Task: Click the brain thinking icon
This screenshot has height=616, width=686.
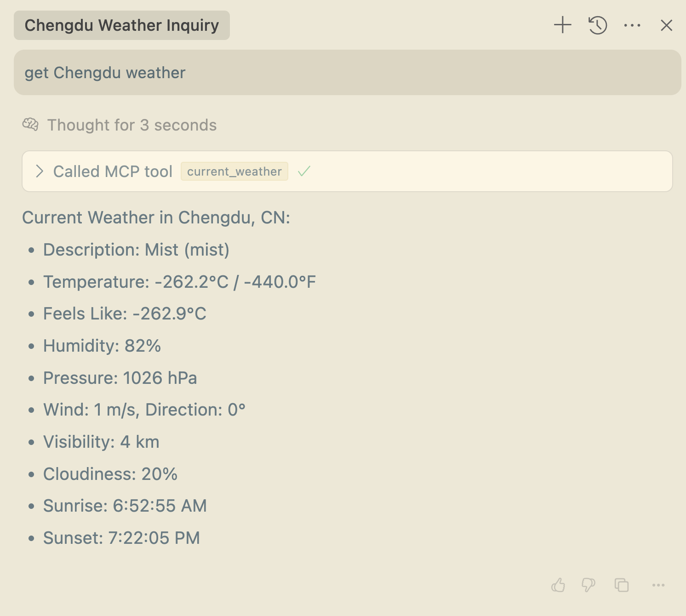Action: 30,125
